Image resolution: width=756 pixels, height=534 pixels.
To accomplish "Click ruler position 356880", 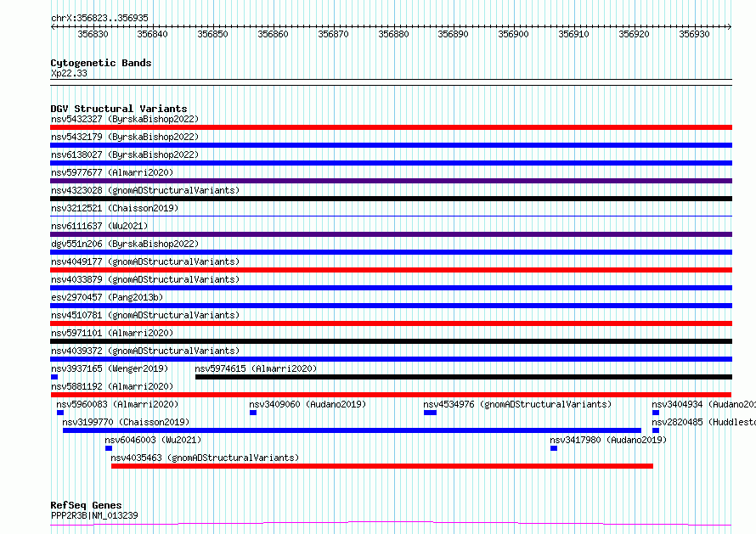I will [393, 34].
